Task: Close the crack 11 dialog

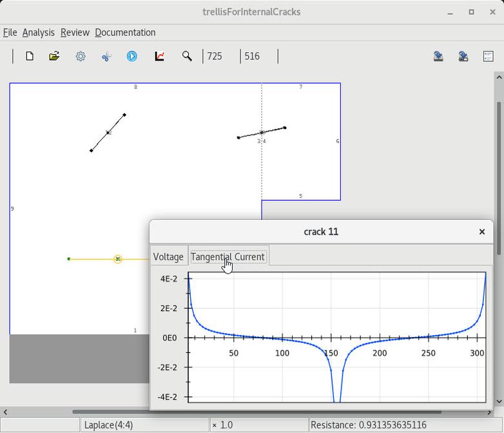Action: 481,231
